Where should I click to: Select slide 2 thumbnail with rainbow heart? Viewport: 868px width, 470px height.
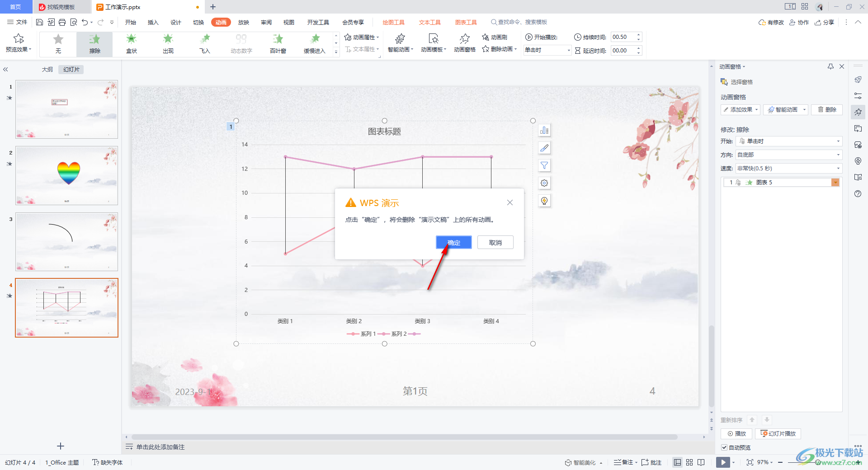(66, 175)
